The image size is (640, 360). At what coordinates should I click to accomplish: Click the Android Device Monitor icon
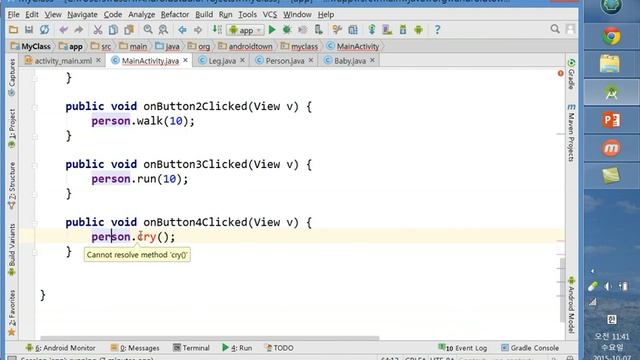click(418, 30)
